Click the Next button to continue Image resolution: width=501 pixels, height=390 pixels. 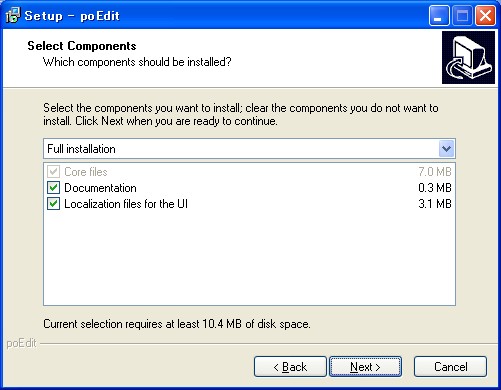click(365, 367)
